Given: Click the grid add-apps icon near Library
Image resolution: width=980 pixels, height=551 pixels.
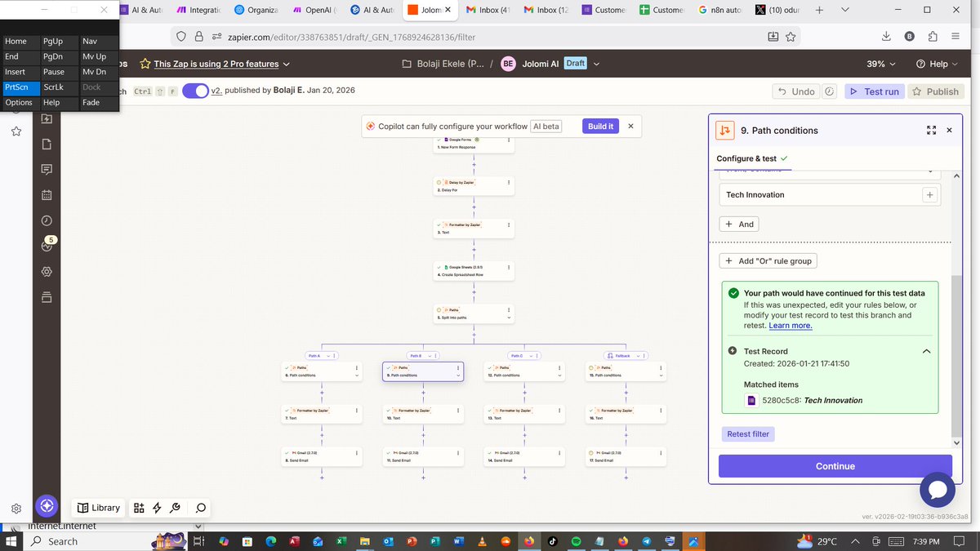Looking at the screenshot, I should click(x=139, y=508).
